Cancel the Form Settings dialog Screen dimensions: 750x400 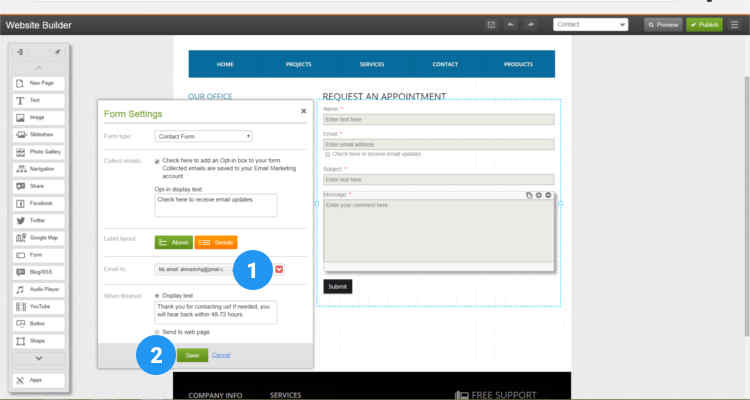coord(221,356)
